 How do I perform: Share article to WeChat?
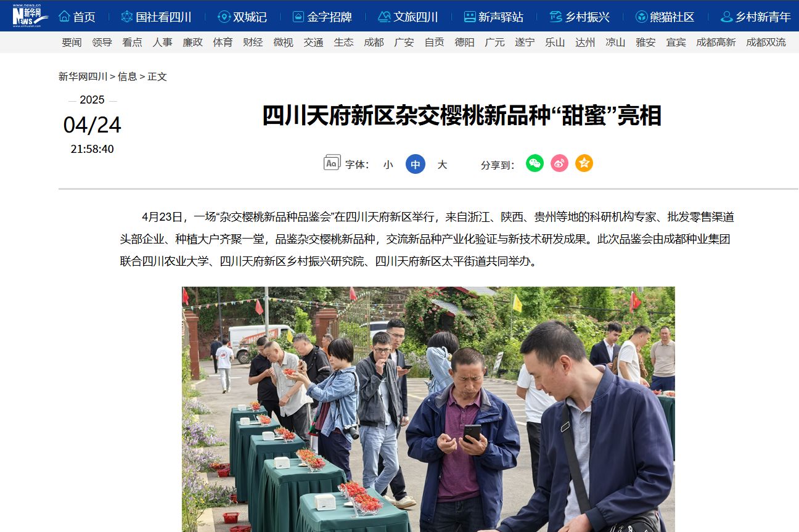pyautogui.click(x=535, y=163)
